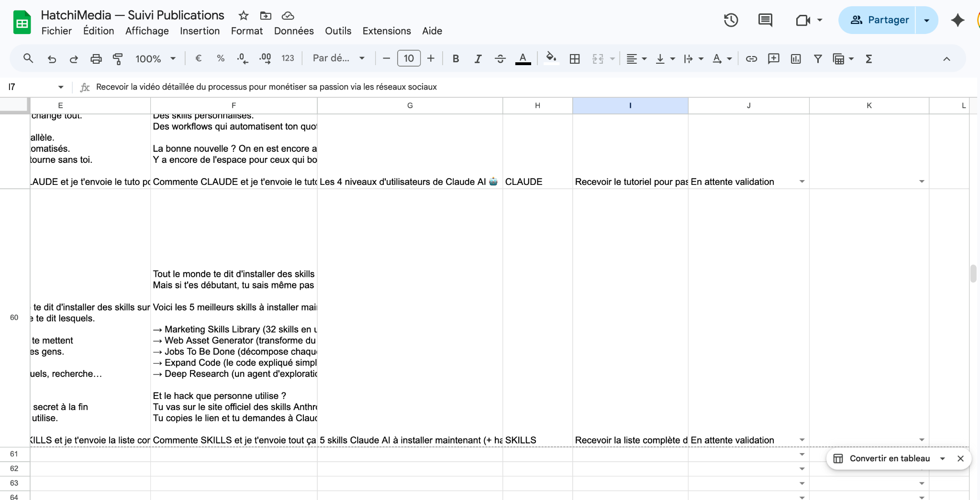980x500 pixels.
Task: Select column G header
Action: click(410, 105)
